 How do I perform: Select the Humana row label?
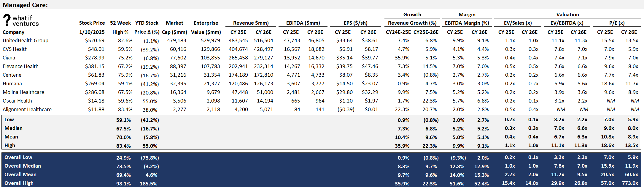12,84
